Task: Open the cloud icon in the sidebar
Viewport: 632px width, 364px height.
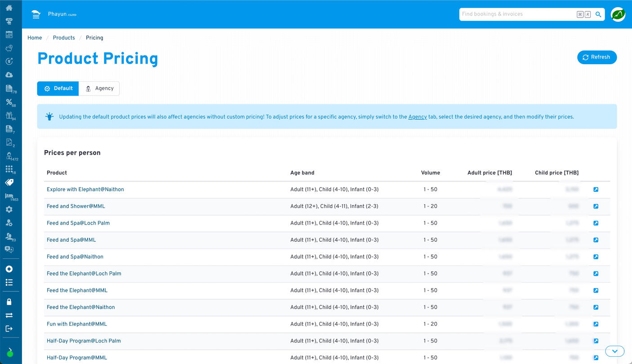Action: pyautogui.click(x=9, y=75)
